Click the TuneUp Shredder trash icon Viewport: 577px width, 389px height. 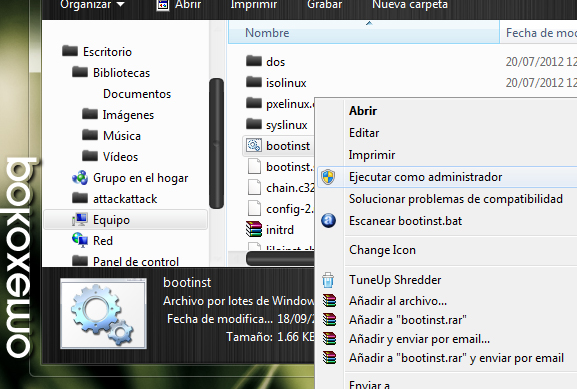[x=328, y=280]
